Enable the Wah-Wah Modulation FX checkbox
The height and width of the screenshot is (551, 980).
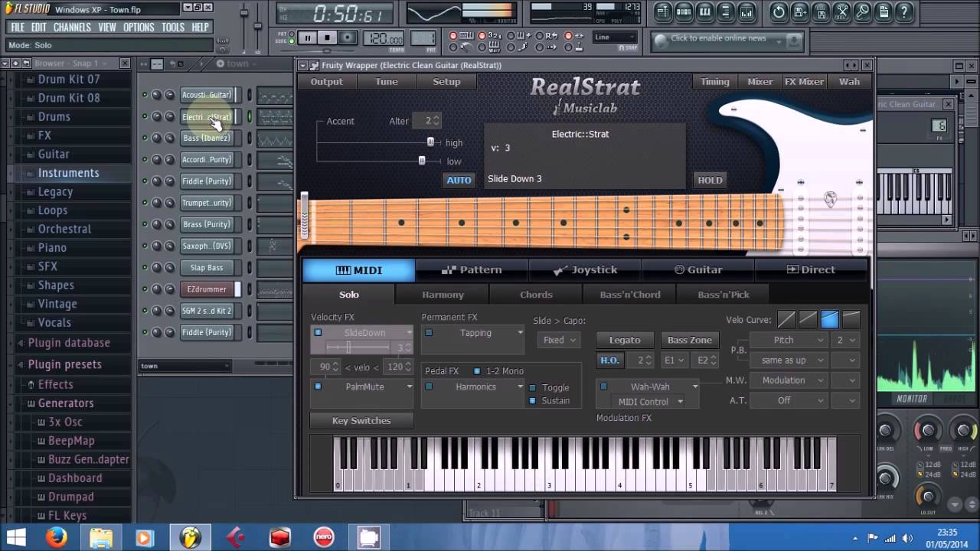(x=603, y=386)
